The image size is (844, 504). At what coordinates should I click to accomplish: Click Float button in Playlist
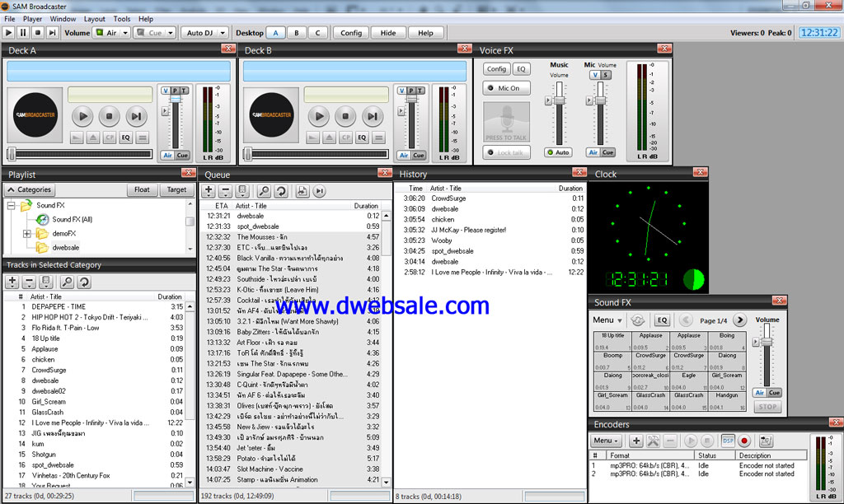coord(142,190)
